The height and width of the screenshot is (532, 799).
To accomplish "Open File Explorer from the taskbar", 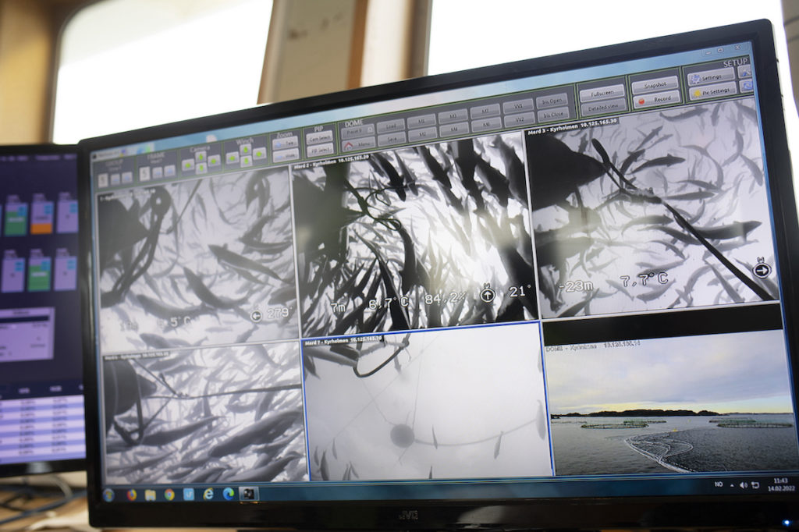I will pos(150,495).
